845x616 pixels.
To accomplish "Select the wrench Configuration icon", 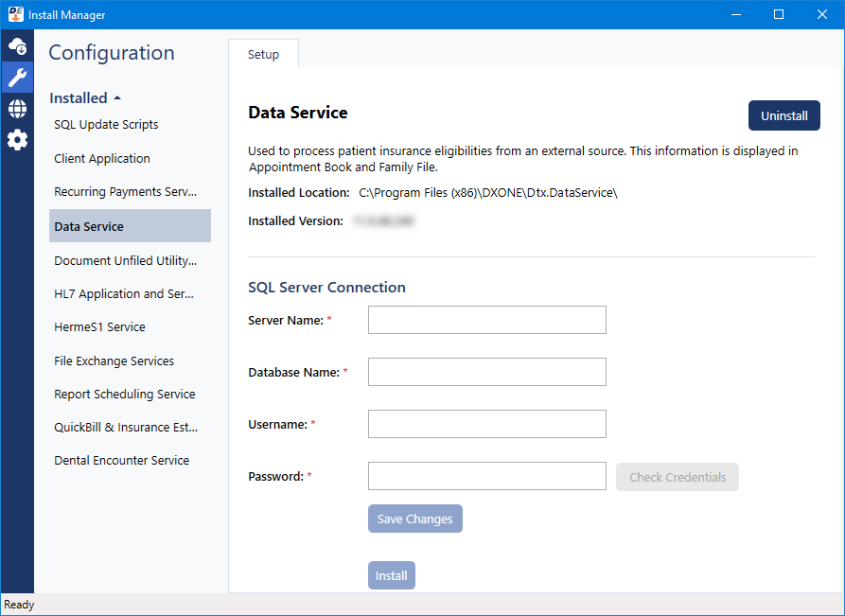I will click(x=17, y=78).
